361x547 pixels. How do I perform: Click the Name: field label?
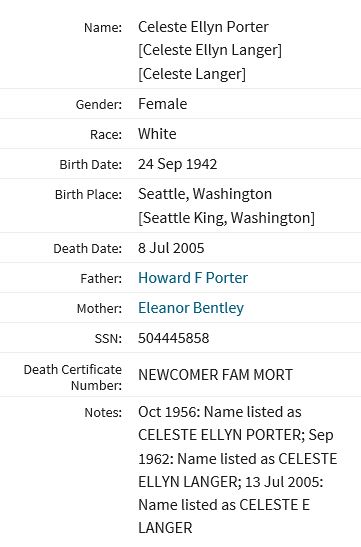click(x=103, y=28)
